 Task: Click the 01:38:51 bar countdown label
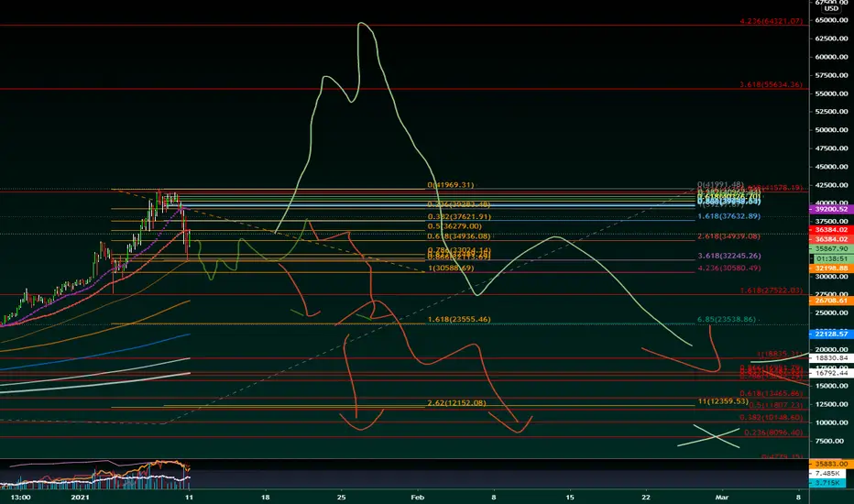pyautogui.click(x=831, y=258)
